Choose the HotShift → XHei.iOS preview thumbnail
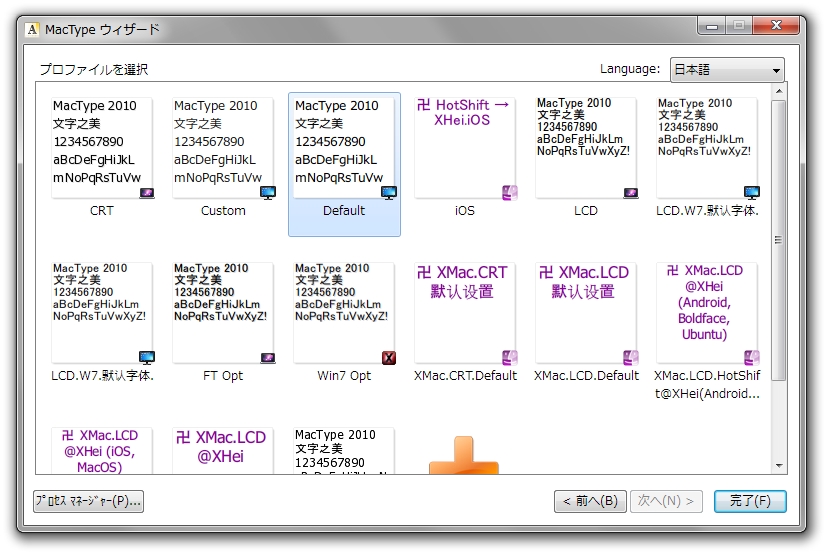Viewport: 827px width, 553px height. click(465, 148)
